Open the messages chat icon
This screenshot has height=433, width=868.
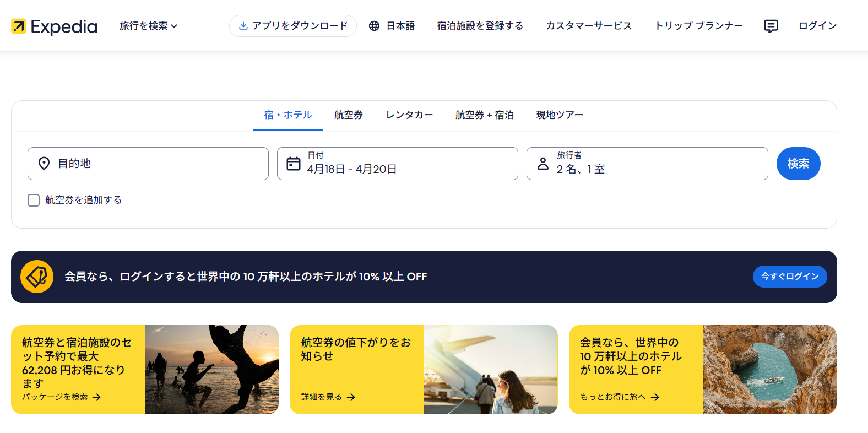point(771,26)
